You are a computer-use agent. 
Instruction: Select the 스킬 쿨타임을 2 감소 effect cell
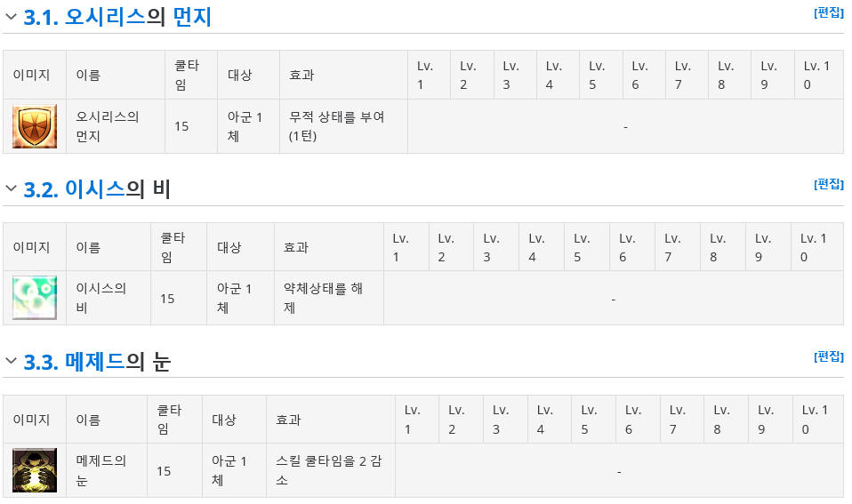pos(331,470)
